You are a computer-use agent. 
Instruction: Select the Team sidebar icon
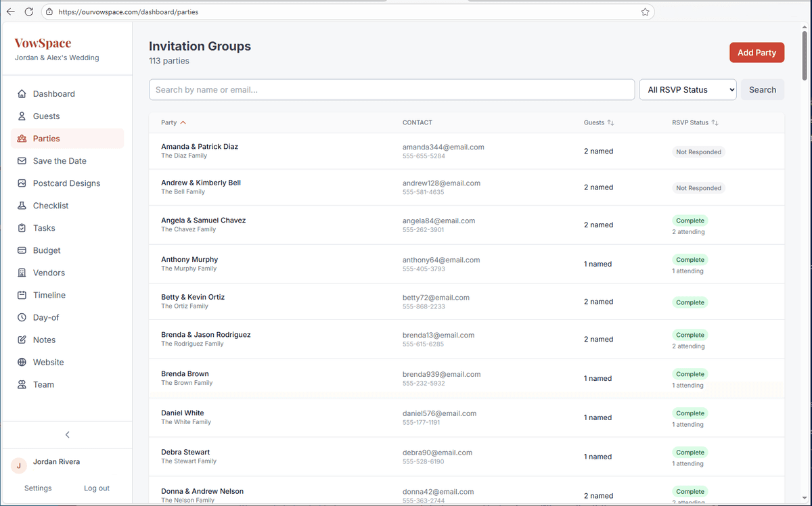[x=22, y=384]
